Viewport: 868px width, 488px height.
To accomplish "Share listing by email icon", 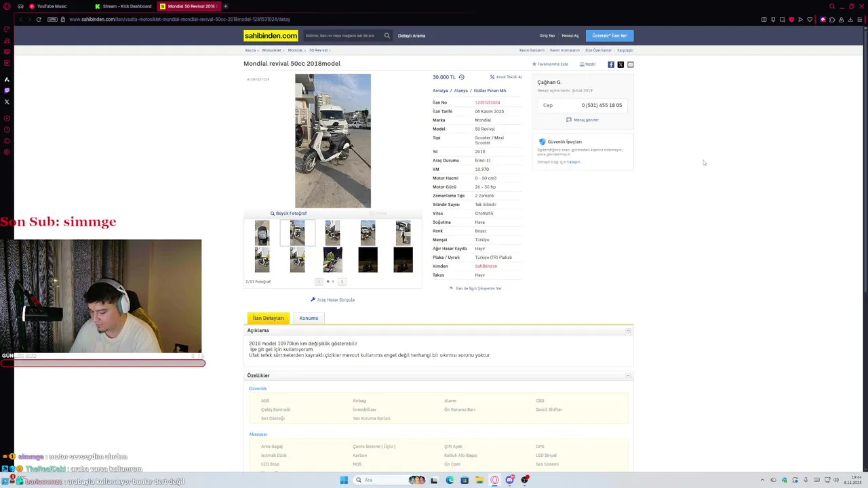I will coord(630,64).
